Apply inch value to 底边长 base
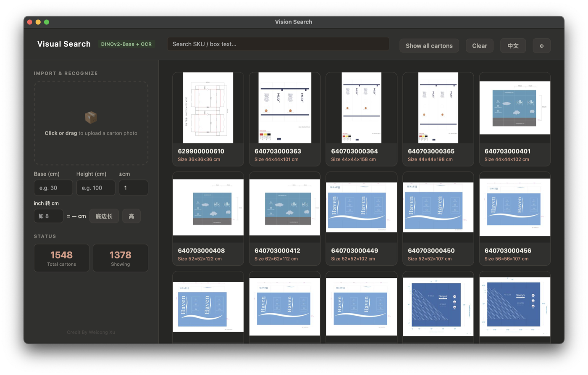Viewport: 588px width, 375px height. click(x=104, y=216)
